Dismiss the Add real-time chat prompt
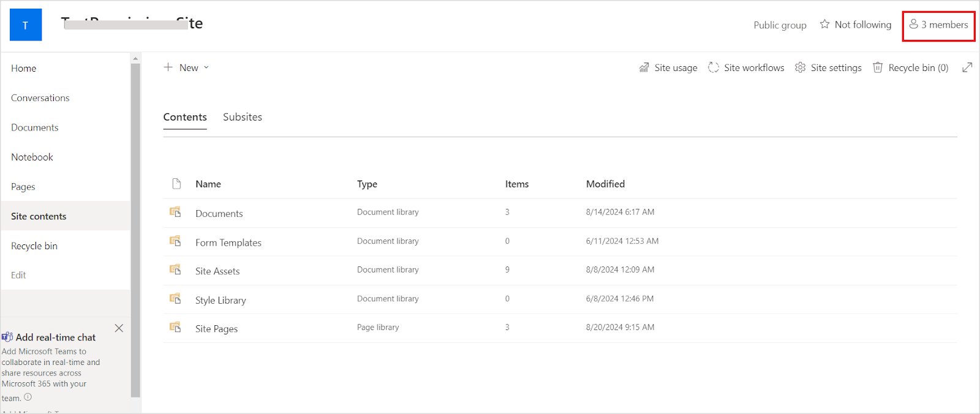The width and height of the screenshot is (980, 414). pos(119,328)
